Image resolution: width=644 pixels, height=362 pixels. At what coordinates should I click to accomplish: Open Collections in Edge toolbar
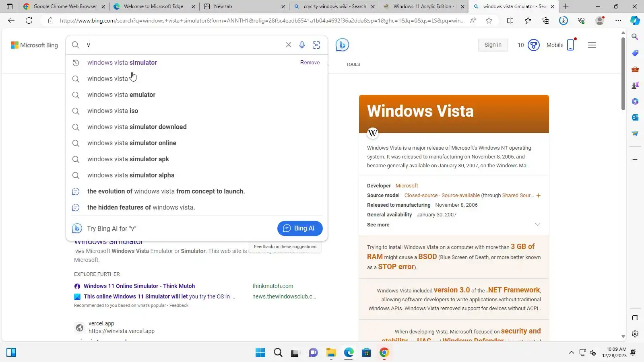click(546, 21)
